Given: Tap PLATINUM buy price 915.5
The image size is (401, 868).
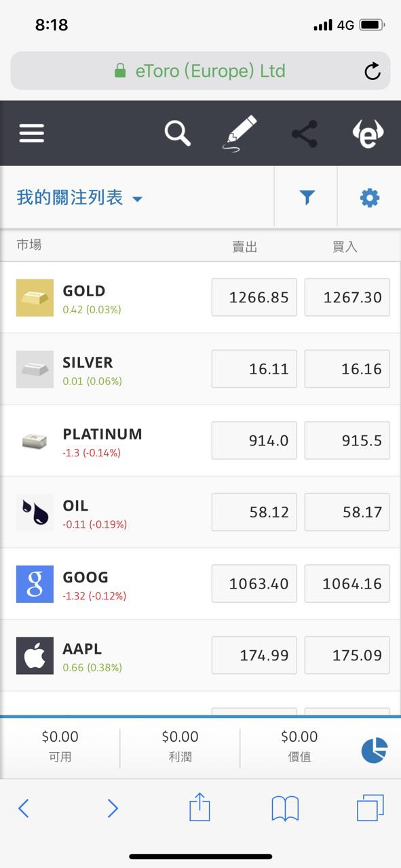Looking at the screenshot, I should tap(347, 440).
